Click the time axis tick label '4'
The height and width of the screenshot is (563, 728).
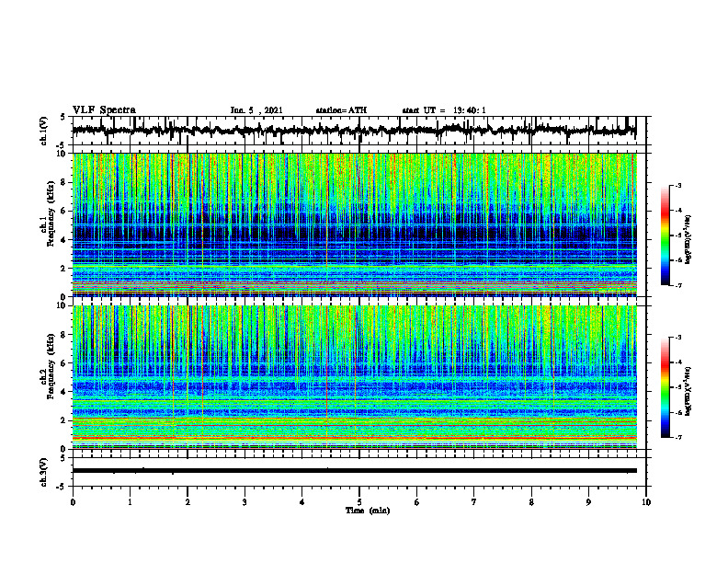click(302, 502)
